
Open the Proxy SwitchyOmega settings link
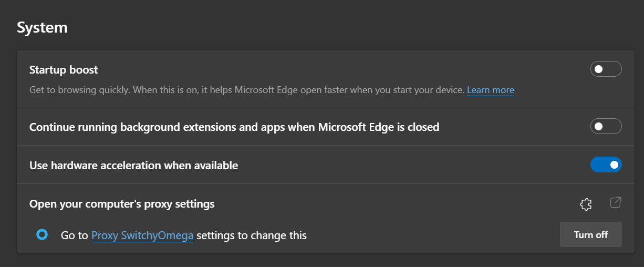tap(142, 235)
